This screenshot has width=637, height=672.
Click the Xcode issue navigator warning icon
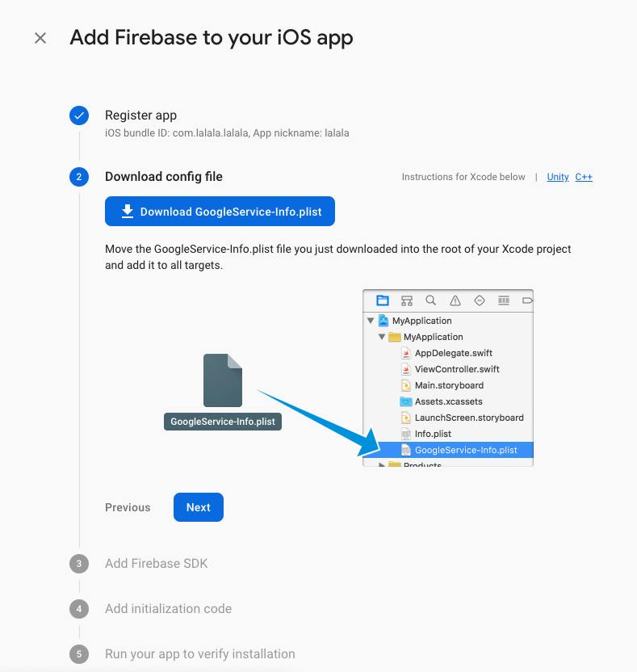click(455, 300)
